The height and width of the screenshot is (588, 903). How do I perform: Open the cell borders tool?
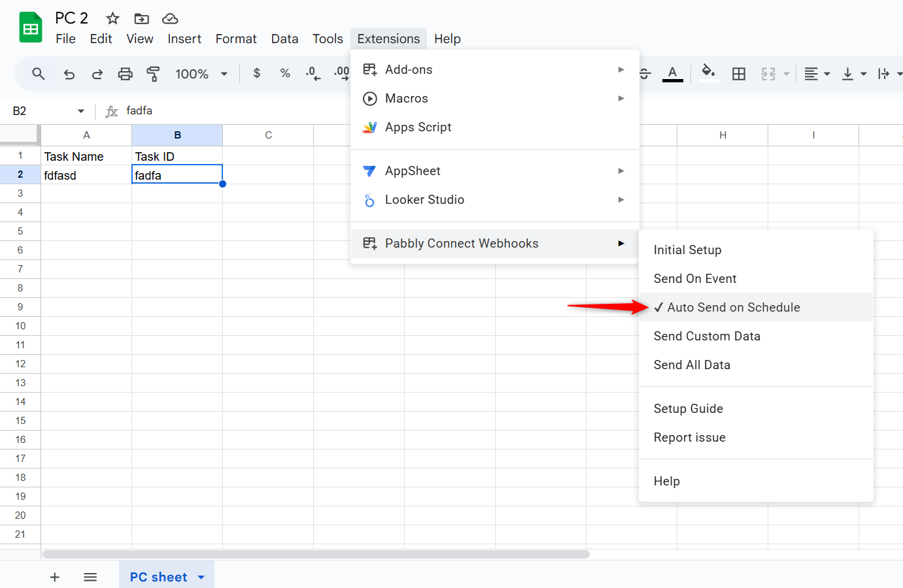739,74
